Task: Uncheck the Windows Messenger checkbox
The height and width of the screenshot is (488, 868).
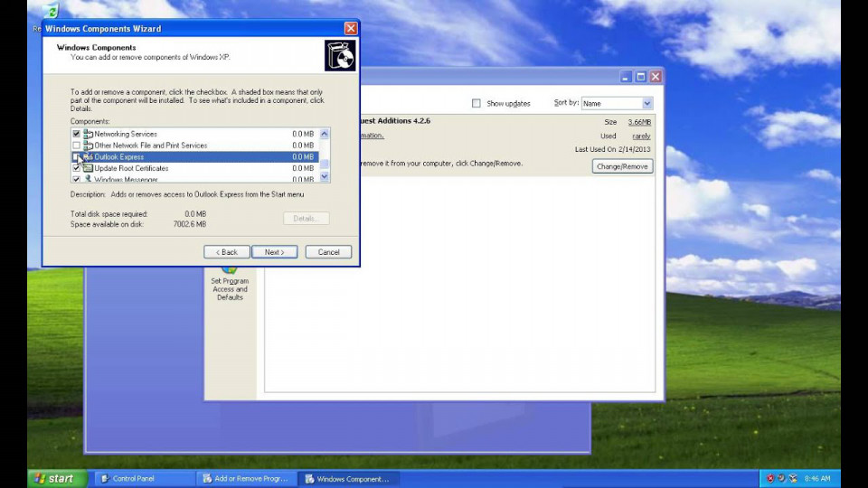Action: pos(76,179)
